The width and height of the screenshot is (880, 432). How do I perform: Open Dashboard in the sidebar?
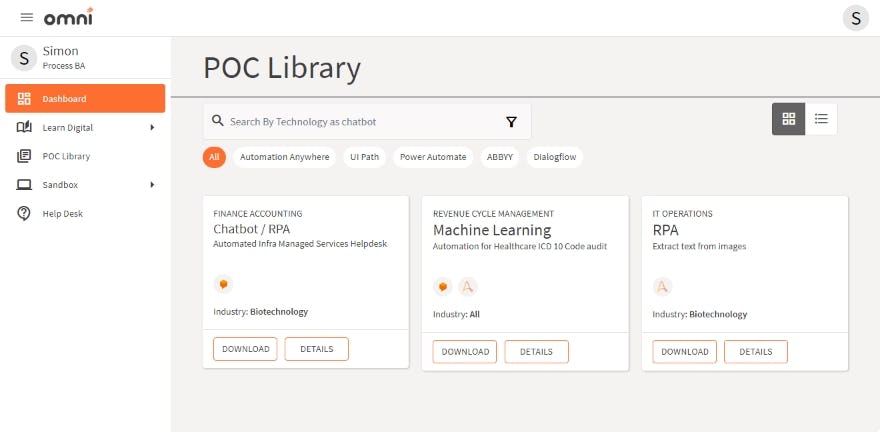pyautogui.click(x=85, y=99)
